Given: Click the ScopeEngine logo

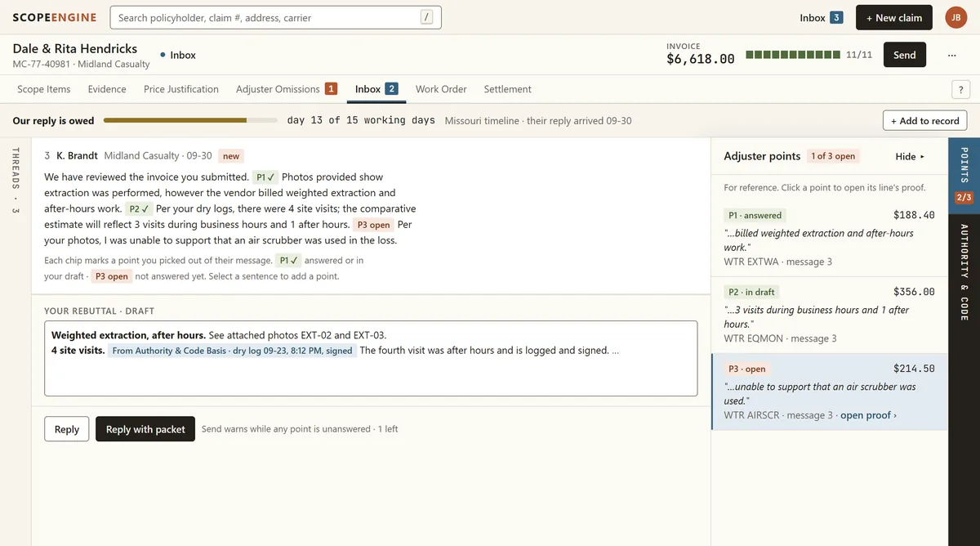Looking at the screenshot, I should click(55, 17).
